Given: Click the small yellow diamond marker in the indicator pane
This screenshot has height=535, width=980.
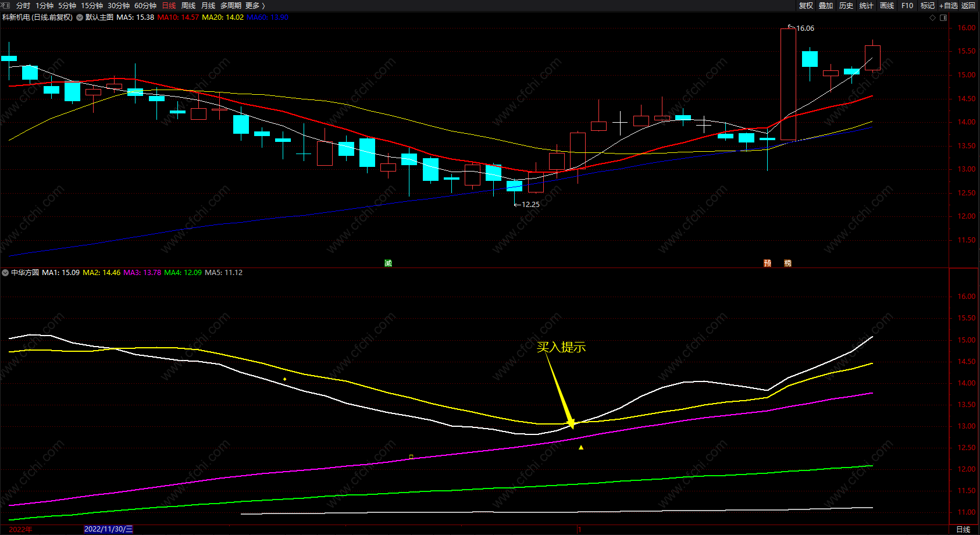Looking at the screenshot, I should tap(284, 379).
